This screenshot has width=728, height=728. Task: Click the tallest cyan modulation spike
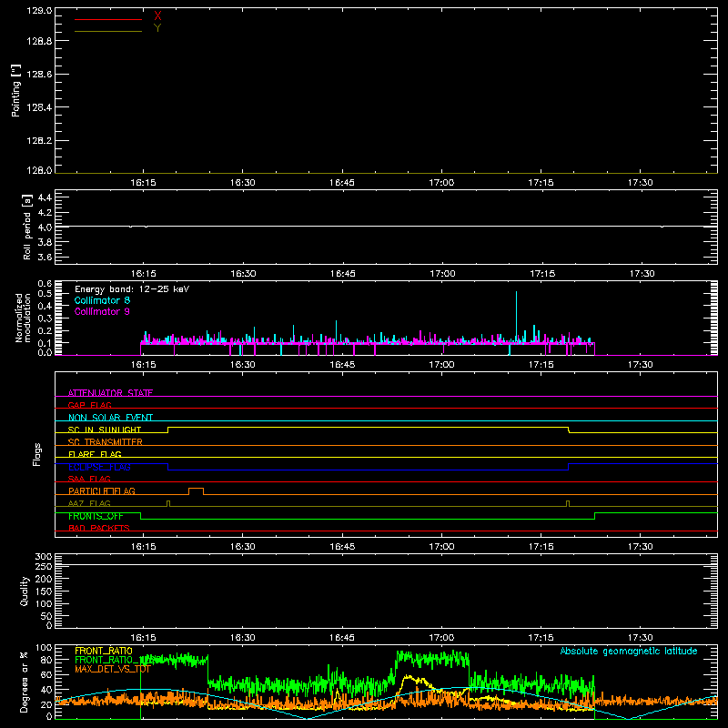[x=516, y=316]
